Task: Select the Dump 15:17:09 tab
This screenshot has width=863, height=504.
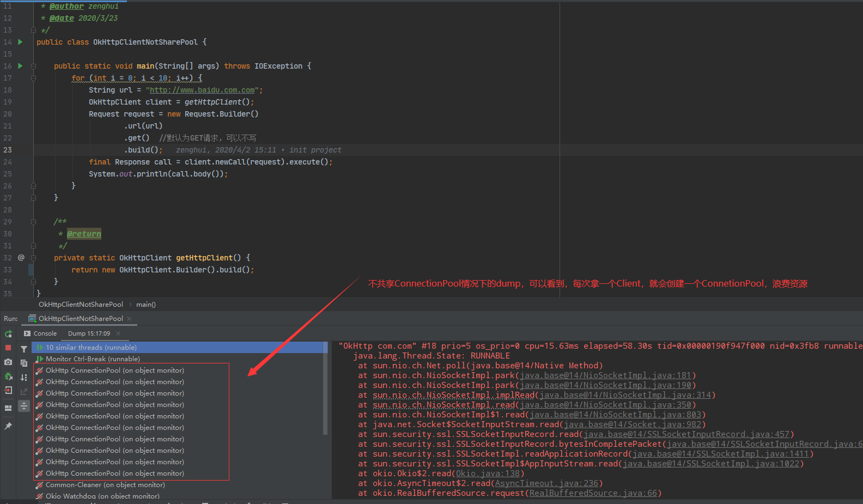Action: (x=89, y=333)
